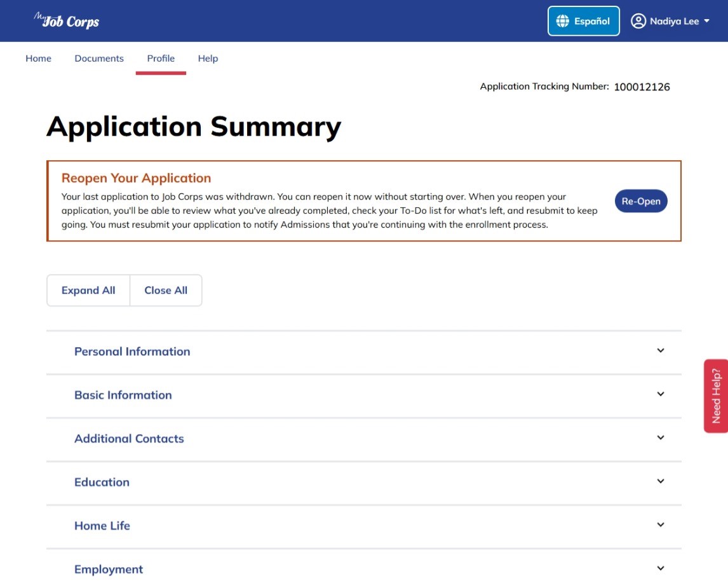Expand the Additional Contacts section

(x=364, y=439)
